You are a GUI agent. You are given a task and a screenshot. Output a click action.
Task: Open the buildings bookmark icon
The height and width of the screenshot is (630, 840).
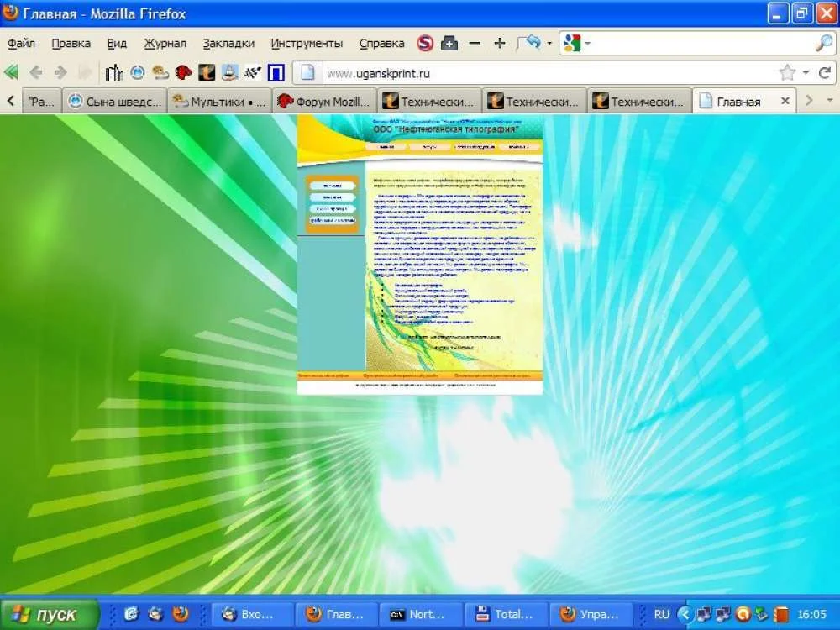click(113, 72)
